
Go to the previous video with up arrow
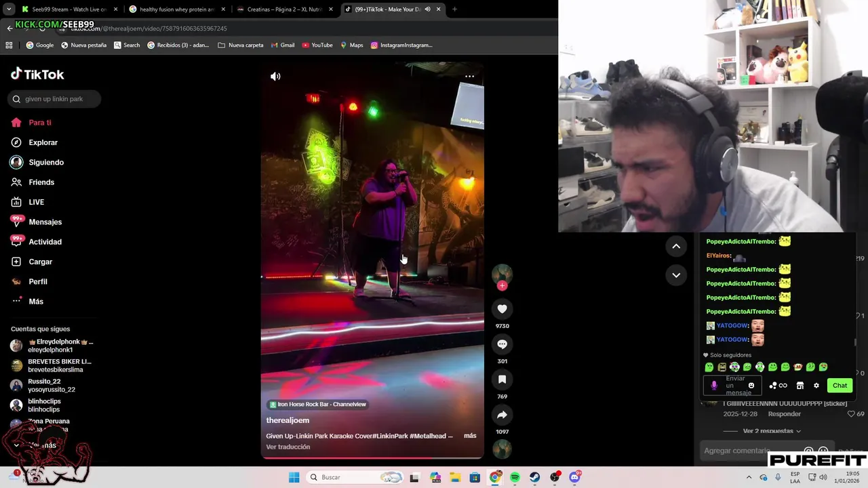[676, 247]
